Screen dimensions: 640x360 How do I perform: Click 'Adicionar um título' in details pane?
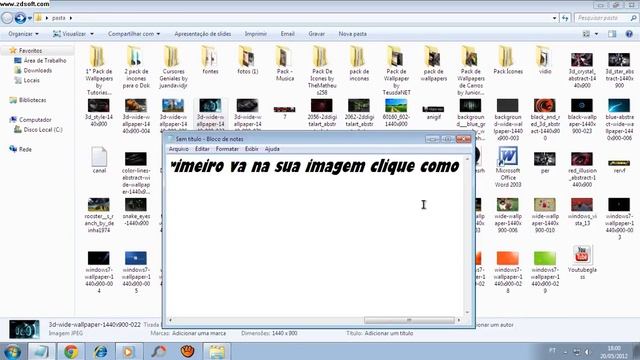tap(389, 333)
